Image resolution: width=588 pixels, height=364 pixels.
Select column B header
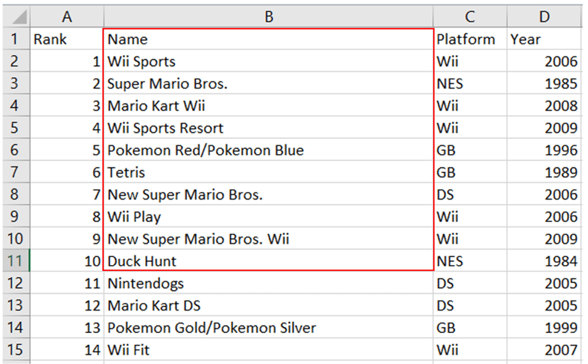tap(268, 17)
